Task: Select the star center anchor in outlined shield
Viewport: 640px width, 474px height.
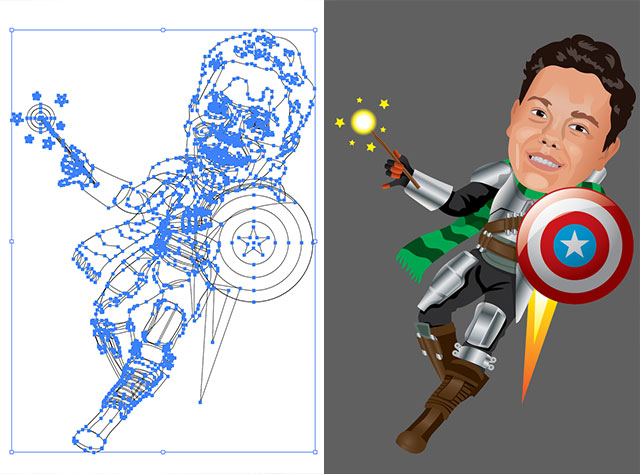Action: [253, 243]
